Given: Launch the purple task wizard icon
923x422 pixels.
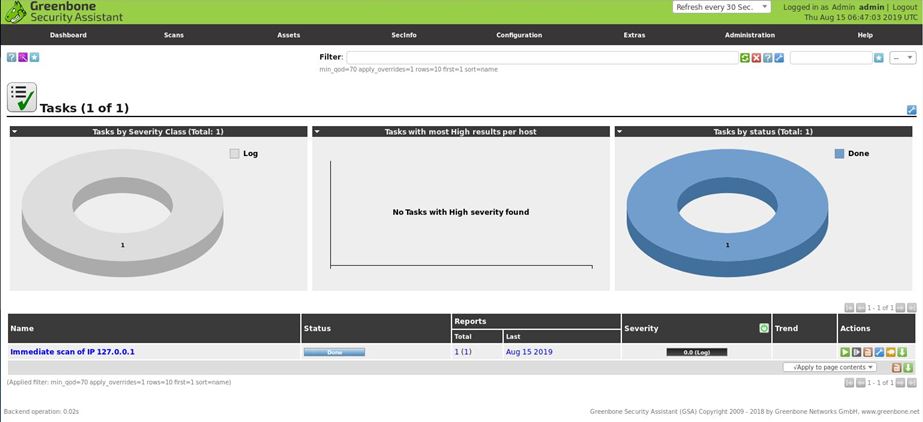Looking at the screenshot, I should (23, 57).
